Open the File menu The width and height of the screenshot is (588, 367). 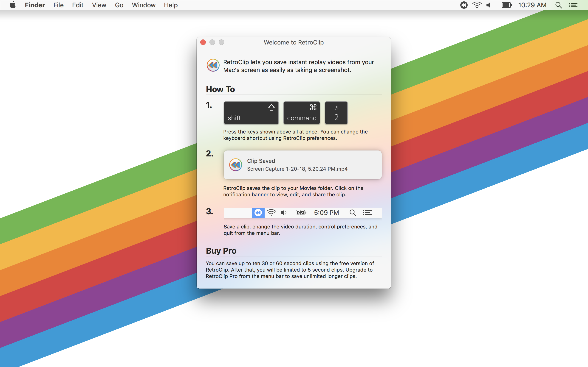point(58,5)
